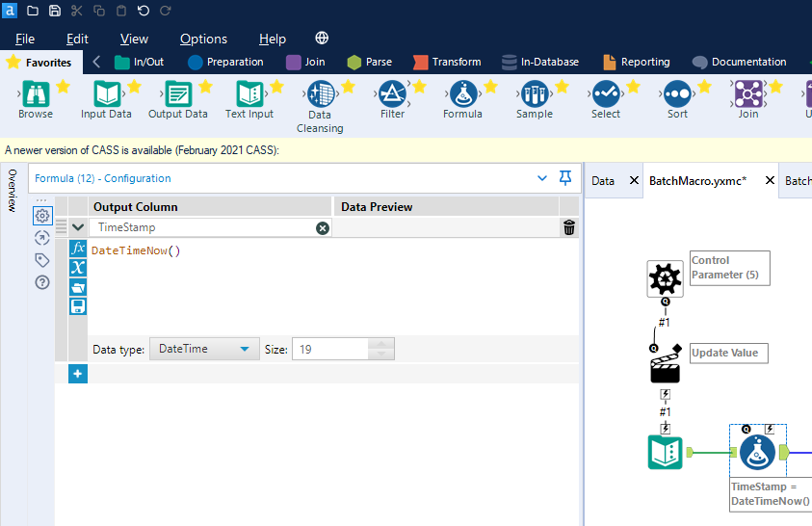Select the Sort tool icon
Image resolution: width=812 pixels, height=526 pixels.
tap(677, 94)
